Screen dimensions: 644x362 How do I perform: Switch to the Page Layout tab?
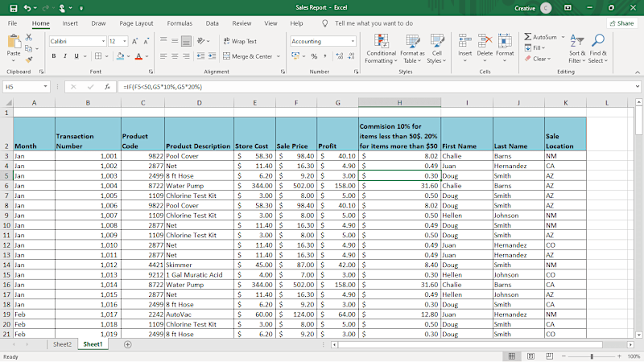[136, 23]
